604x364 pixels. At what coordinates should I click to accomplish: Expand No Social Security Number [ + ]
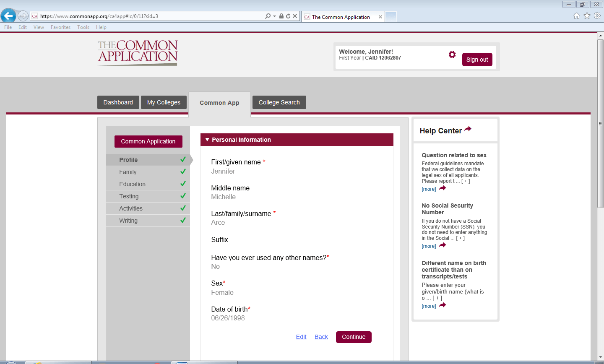point(460,238)
